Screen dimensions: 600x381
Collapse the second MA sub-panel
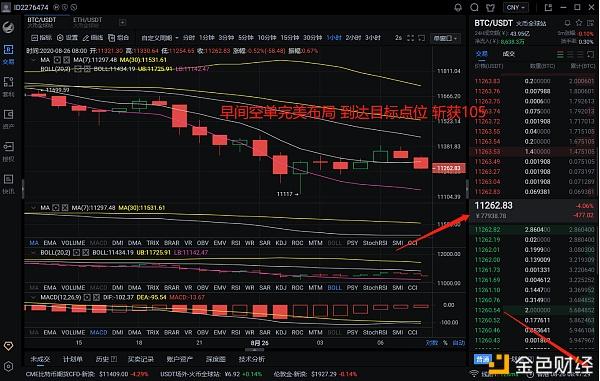click(x=33, y=208)
